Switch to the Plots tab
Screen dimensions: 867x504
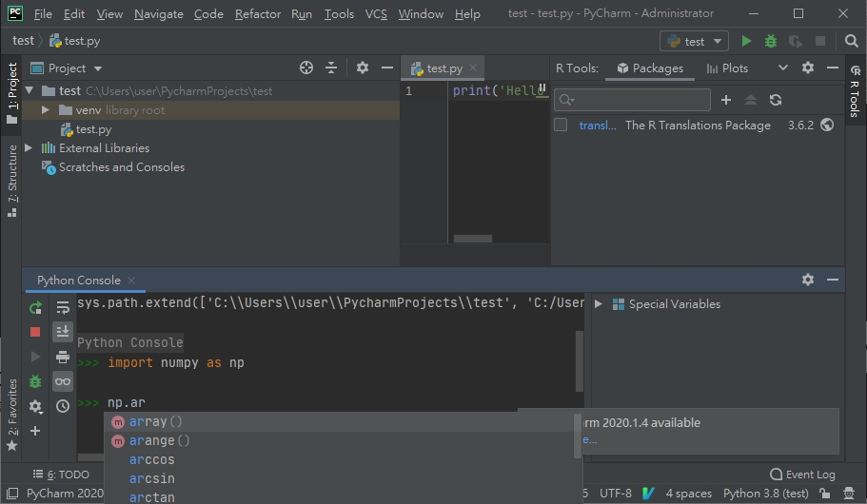[x=726, y=68]
